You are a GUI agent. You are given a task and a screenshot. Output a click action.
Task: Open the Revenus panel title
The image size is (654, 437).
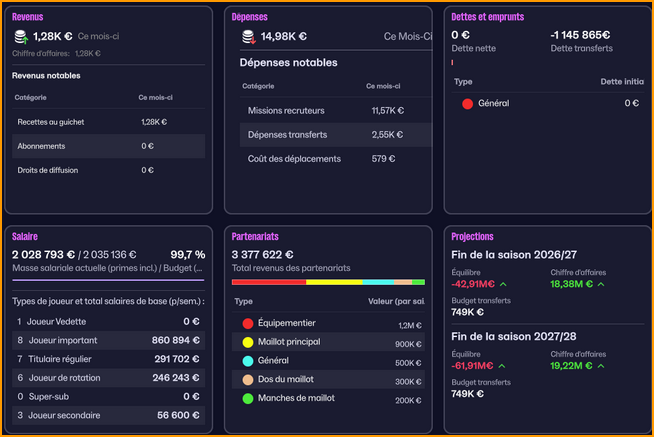(x=28, y=17)
